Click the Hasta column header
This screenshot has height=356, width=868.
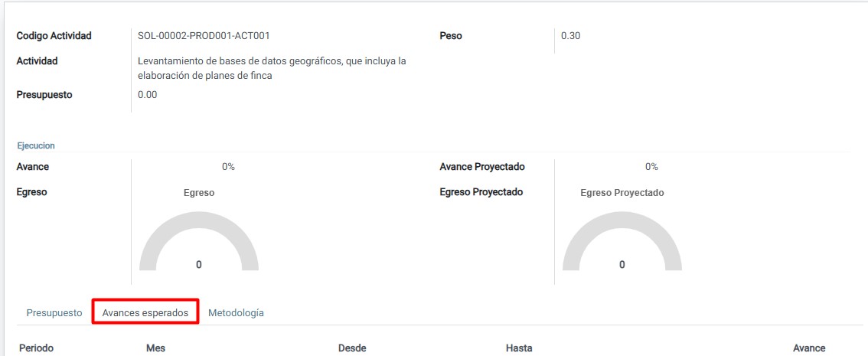point(519,348)
